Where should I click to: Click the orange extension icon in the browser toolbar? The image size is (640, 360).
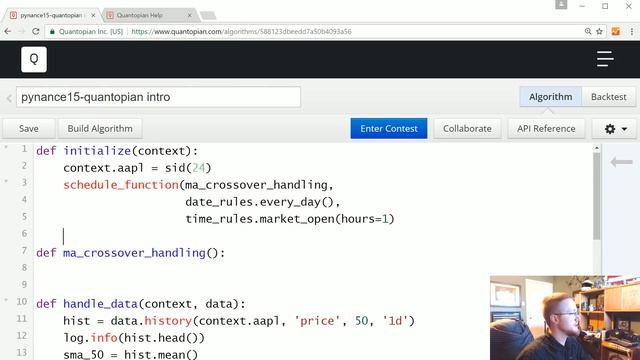616,31
